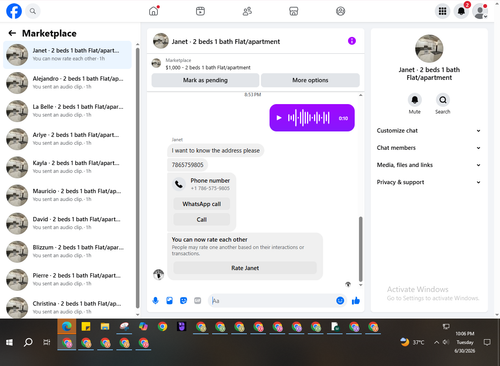This screenshot has width=500, height=366.
Task: Expand the Customize chat section
Action: tap(429, 131)
